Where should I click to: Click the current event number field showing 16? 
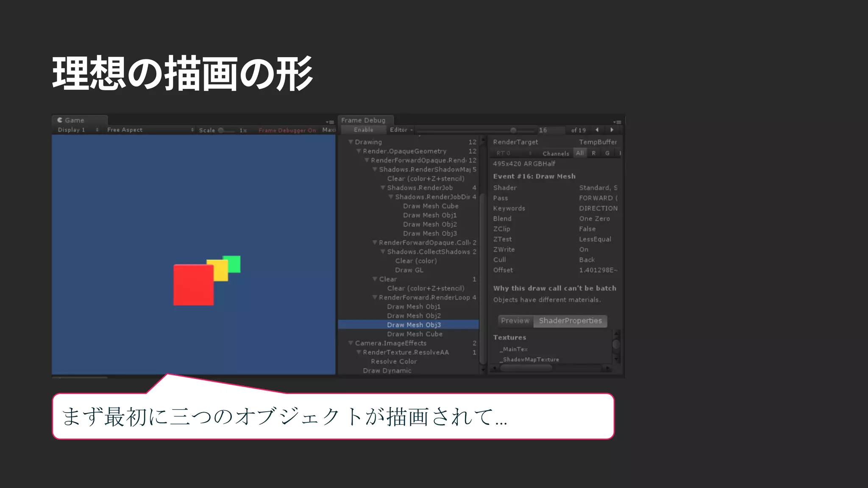tap(551, 130)
